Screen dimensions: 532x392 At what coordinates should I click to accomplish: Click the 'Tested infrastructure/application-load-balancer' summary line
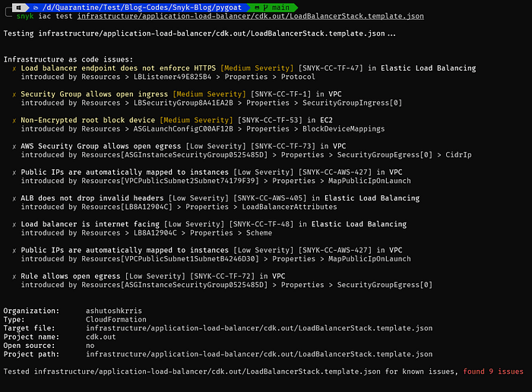[x=263, y=371]
